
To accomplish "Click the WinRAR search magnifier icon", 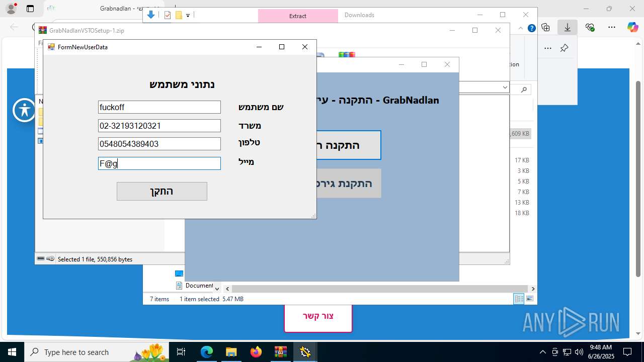I will tap(524, 89).
